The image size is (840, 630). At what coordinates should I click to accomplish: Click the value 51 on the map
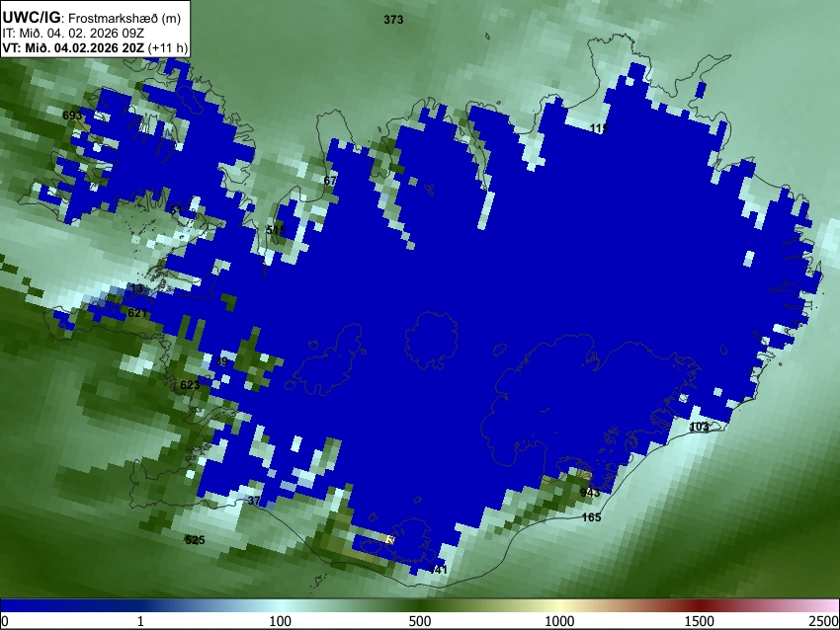(176, 209)
